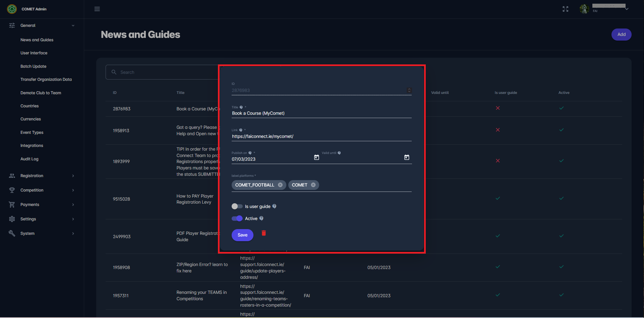
Task: Click the hamburger menu icon
Action: pyautogui.click(x=97, y=9)
